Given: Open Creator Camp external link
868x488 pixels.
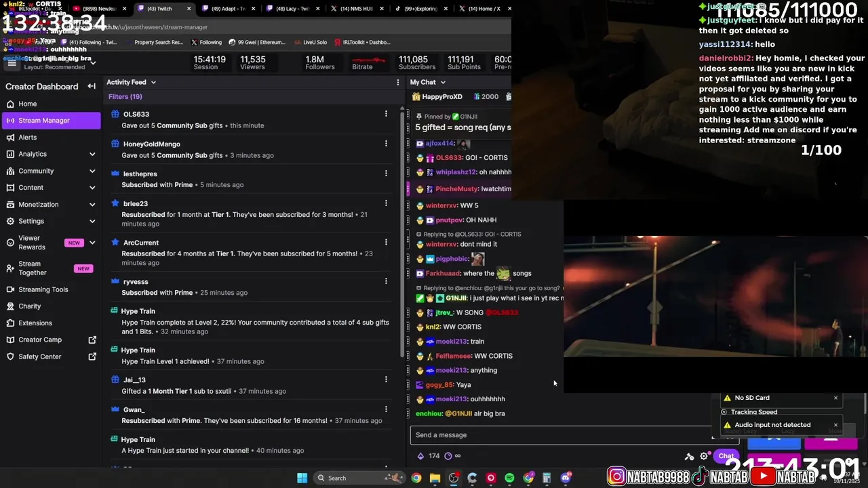Looking at the screenshot, I should pyautogui.click(x=51, y=340).
